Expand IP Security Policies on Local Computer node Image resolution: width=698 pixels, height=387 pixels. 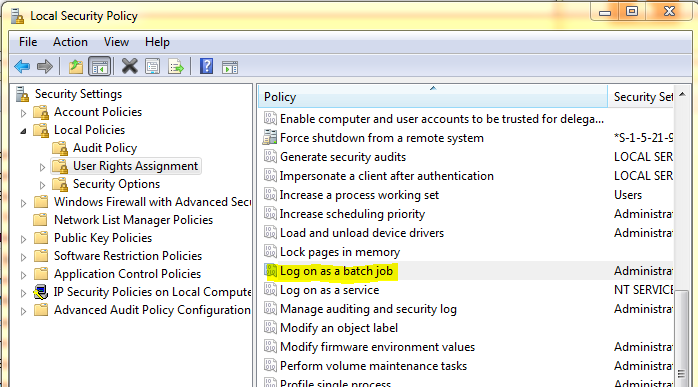[24, 293]
